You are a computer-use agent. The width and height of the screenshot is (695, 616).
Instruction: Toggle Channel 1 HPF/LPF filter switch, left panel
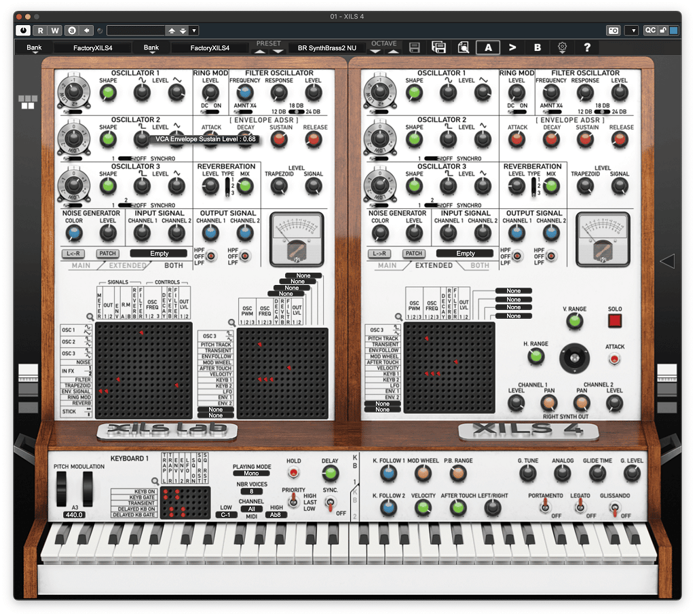click(211, 256)
